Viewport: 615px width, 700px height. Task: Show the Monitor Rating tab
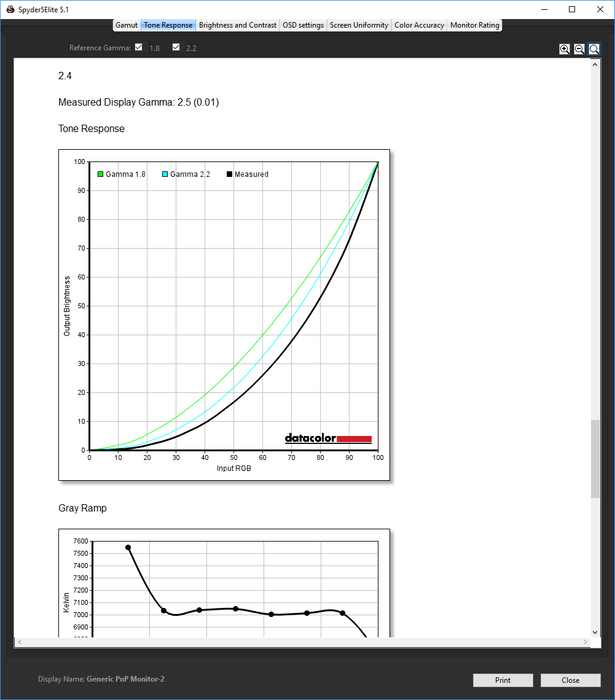click(475, 25)
